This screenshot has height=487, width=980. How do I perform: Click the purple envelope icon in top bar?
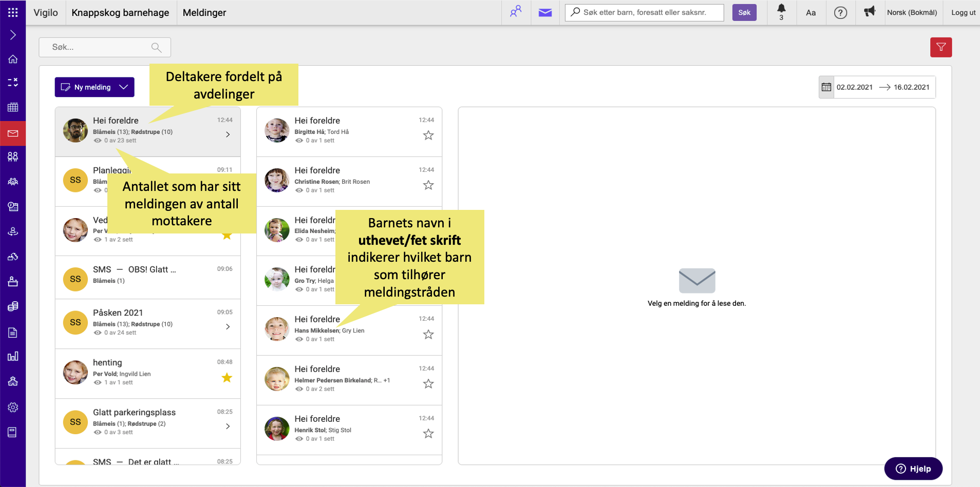[x=545, y=12]
